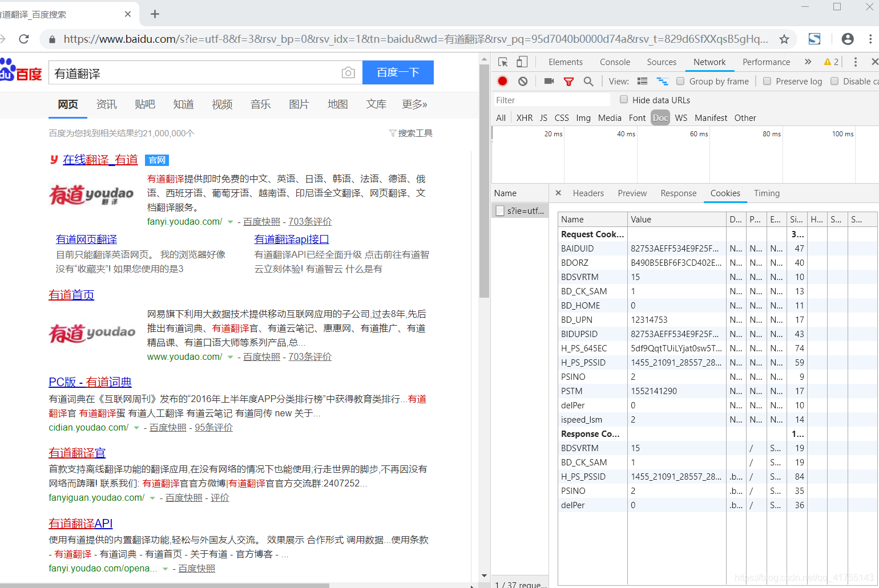Open dropdown arrow beside fanyi.youdao.com/opena...
879x588 pixels.
[166, 569]
